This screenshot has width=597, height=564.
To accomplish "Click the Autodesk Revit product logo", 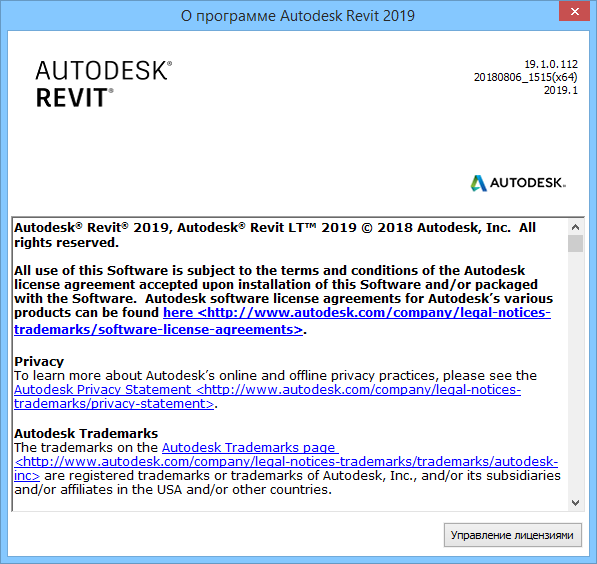I will pos(104,84).
